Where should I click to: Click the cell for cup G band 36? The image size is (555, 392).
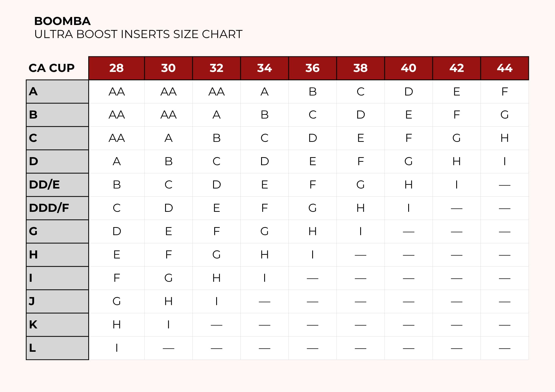pos(312,231)
